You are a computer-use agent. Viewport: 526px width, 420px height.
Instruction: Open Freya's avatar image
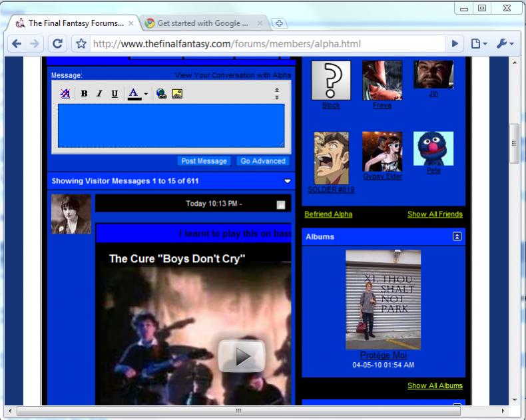pyautogui.click(x=382, y=81)
